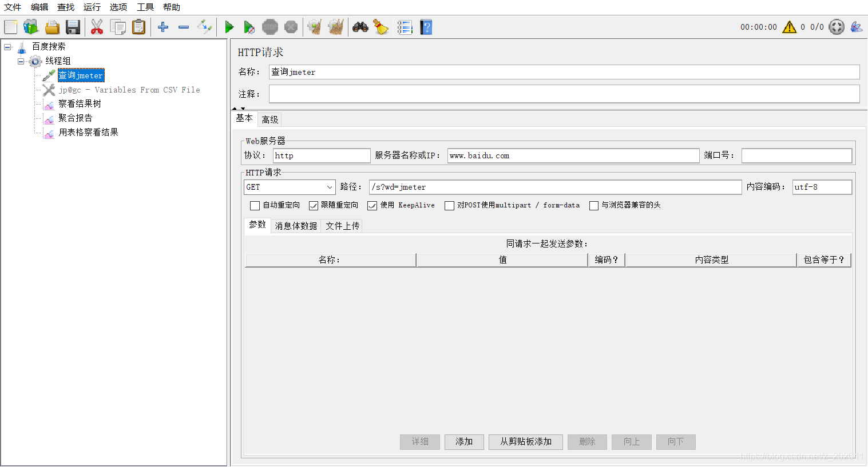Select the 文件上传 tab
Viewport: 868px width, 467px height.
click(342, 226)
